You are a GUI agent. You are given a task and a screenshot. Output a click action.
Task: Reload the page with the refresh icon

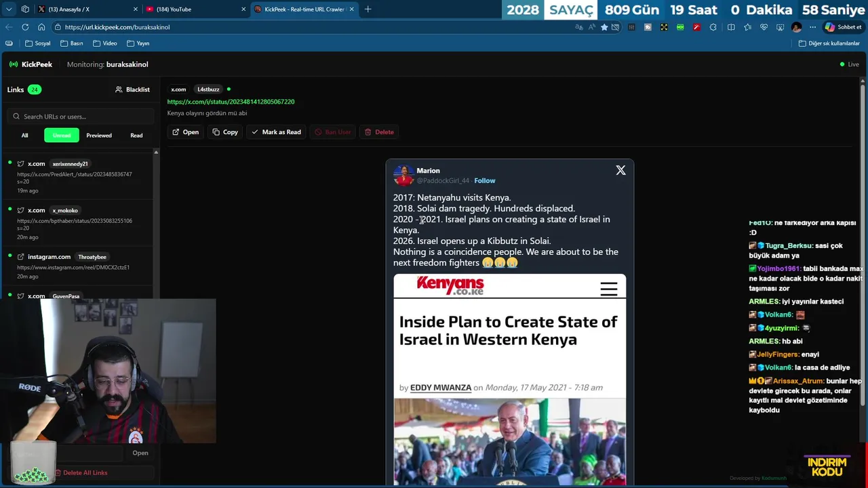click(25, 27)
